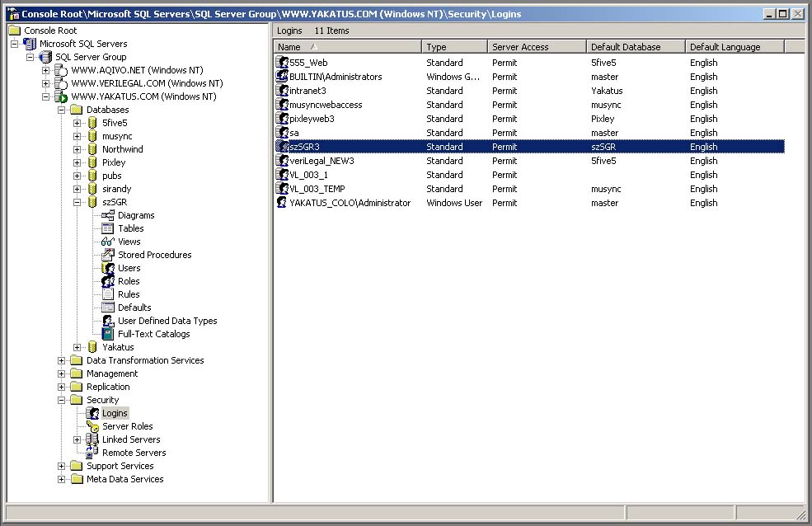Click the Rules icon under szSGR
The width and height of the screenshot is (812, 526).
pyautogui.click(x=108, y=294)
